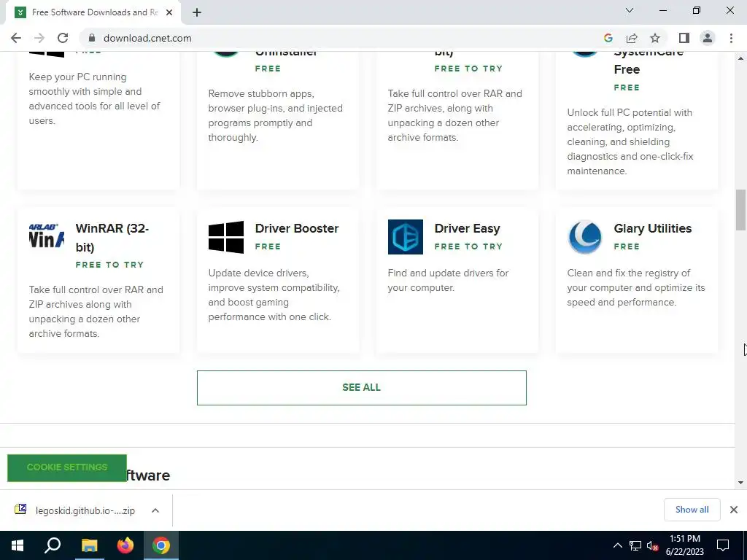747x560 pixels.
Task: Open Chrome three-dot menu
Action: pos(731,38)
